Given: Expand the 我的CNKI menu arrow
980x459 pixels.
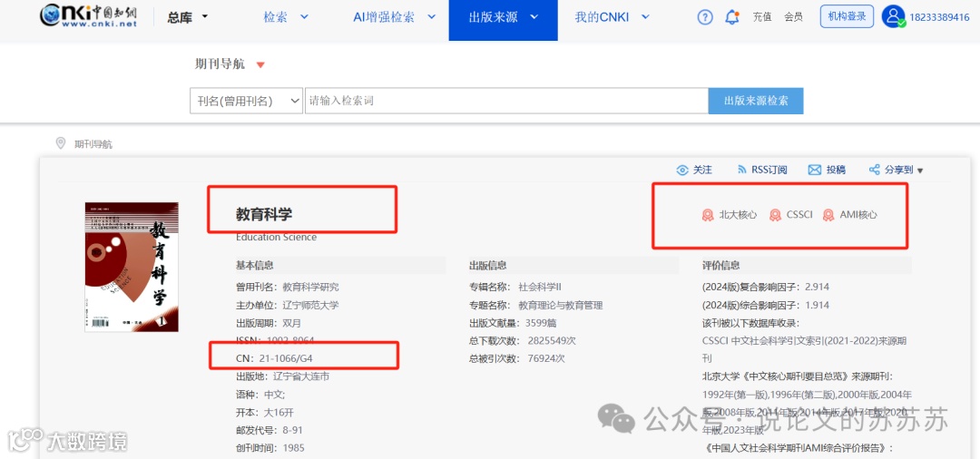Looking at the screenshot, I should click(x=646, y=17).
